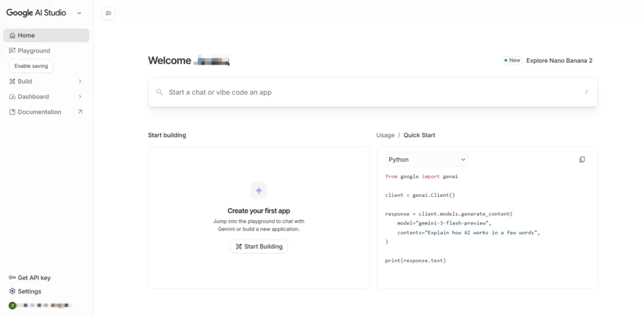Collapse the sidebar with the toggle icon
The height and width of the screenshot is (317, 644).
(x=108, y=13)
